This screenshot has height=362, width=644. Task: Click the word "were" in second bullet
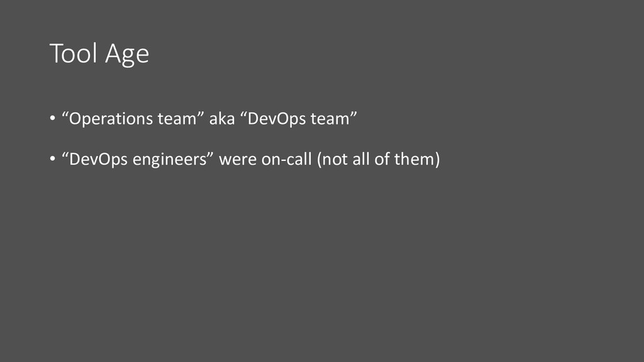tap(237, 160)
